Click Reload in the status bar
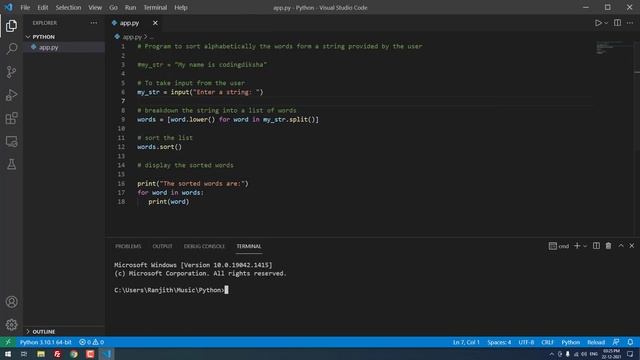 (x=596, y=342)
